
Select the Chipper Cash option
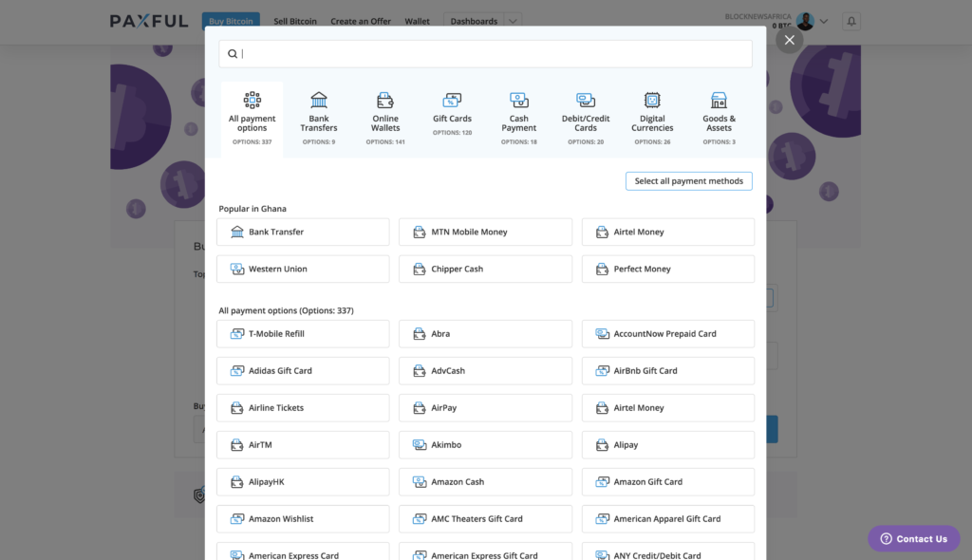pos(485,270)
